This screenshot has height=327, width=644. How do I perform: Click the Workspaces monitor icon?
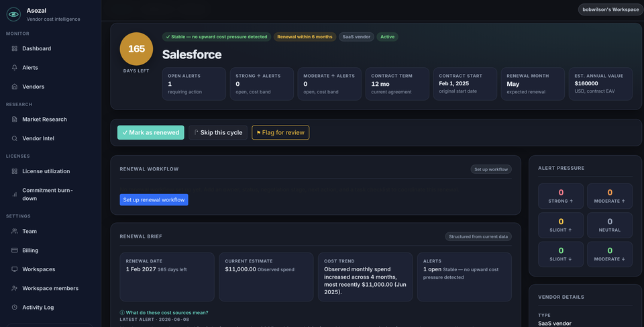click(x=14, y=269)
